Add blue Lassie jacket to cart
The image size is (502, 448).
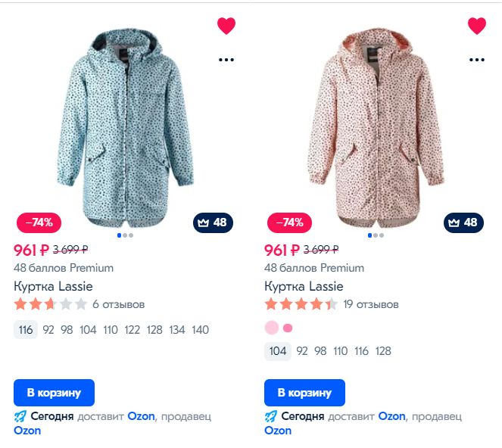coord(54,393)
